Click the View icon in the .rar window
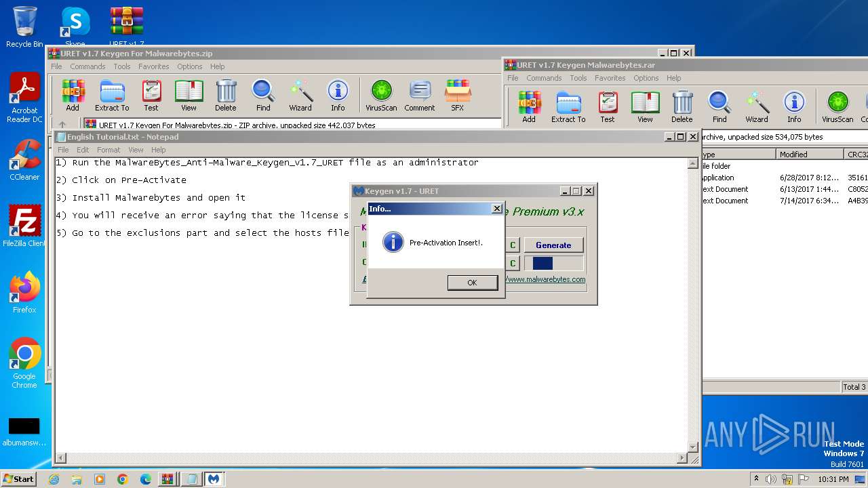Viewport: 868px width, 488px height. pyautogui.click(x=645, y=107)
